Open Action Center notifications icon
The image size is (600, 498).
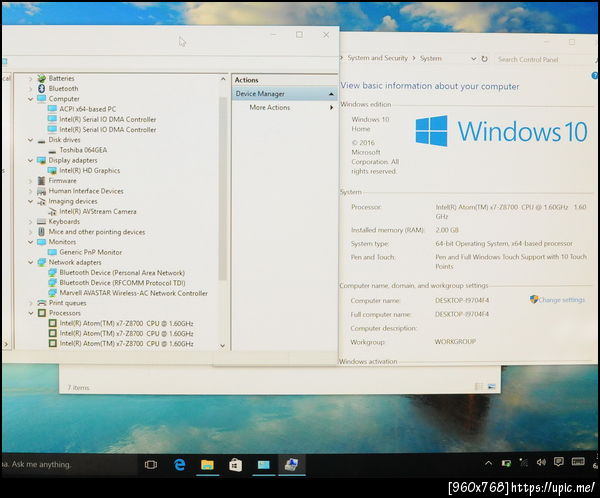[x=559, y=462]
